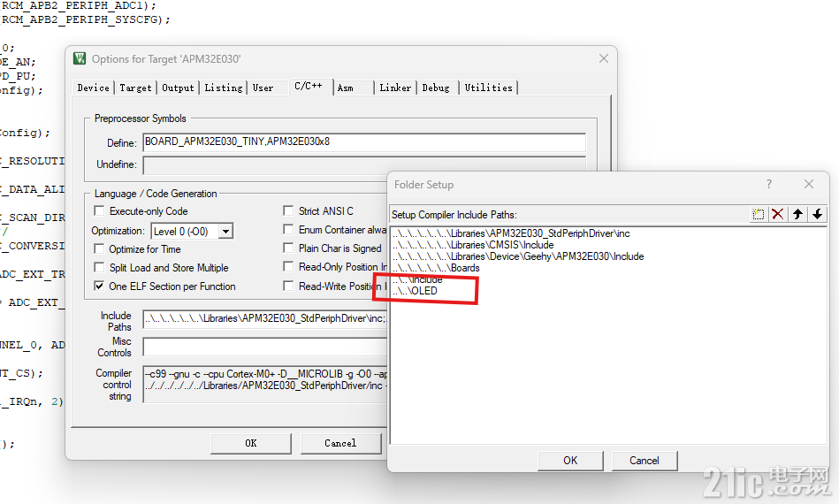Click Cancel in Folder Setup dialog
The height and width of the screenshot is (504, 839).
644,461
